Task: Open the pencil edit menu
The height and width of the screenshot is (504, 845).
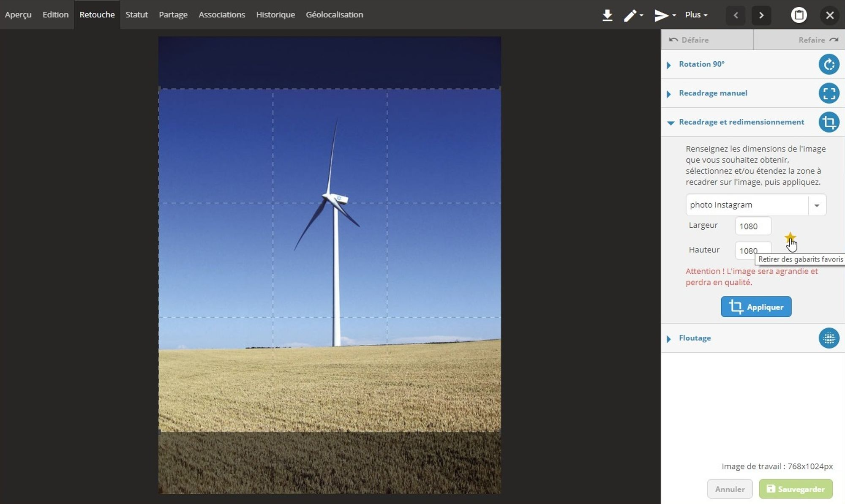Action: pos(633,15)
